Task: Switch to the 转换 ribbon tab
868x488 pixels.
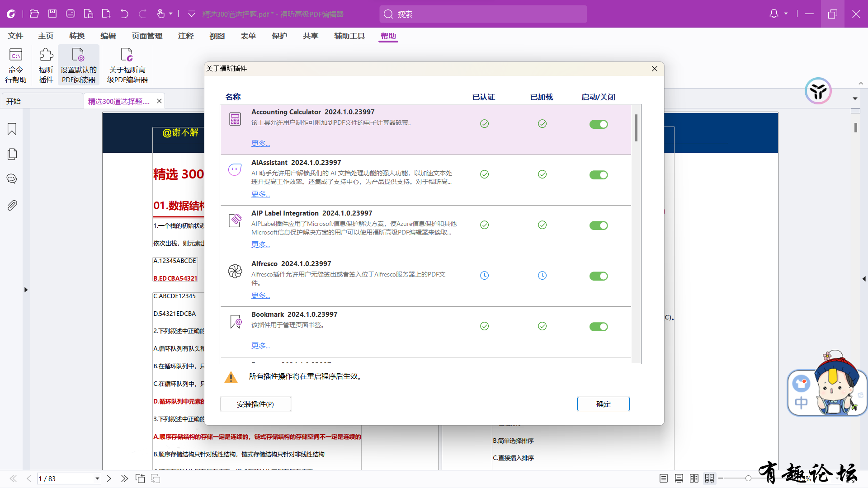Action: click(x=77, y=36)
